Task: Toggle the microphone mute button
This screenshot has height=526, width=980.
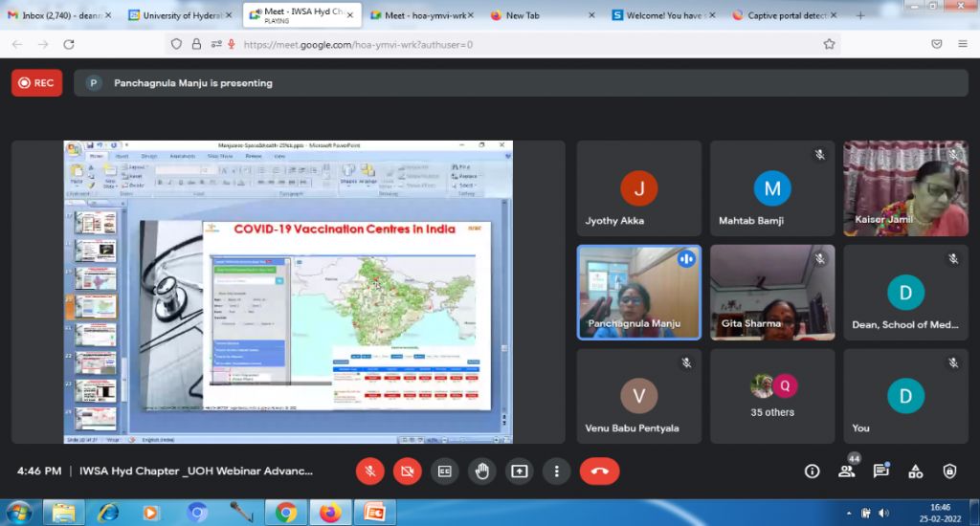Action: (x=369, y=471)
